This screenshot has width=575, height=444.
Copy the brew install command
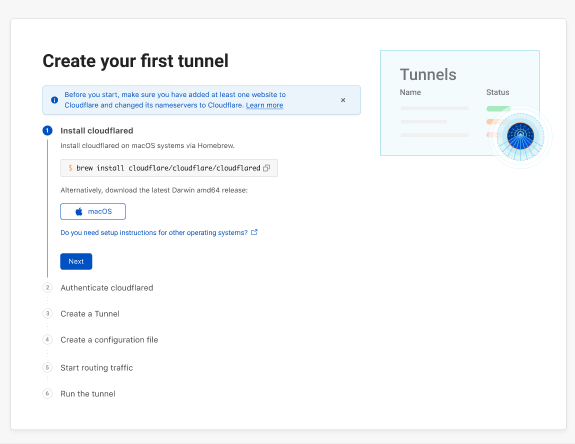pos(267,168)
